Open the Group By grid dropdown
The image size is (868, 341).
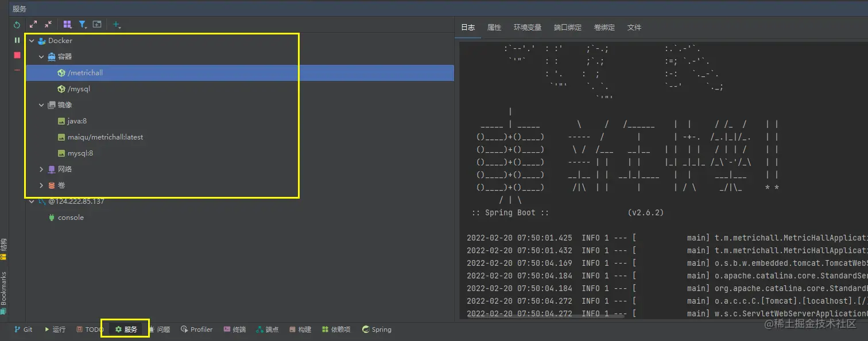(67, 24)
